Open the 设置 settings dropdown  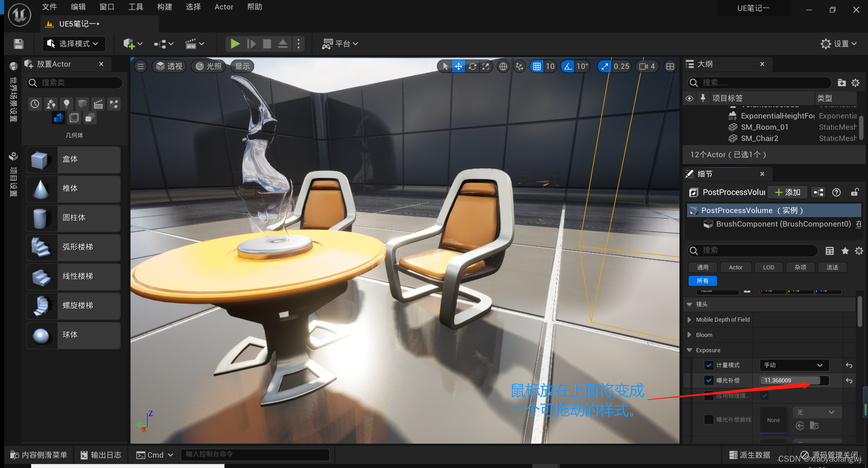[x=839, y=44]
